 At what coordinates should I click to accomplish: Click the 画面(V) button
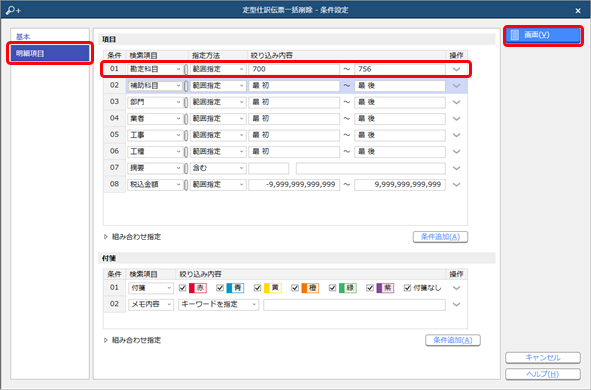click(543, 35)
